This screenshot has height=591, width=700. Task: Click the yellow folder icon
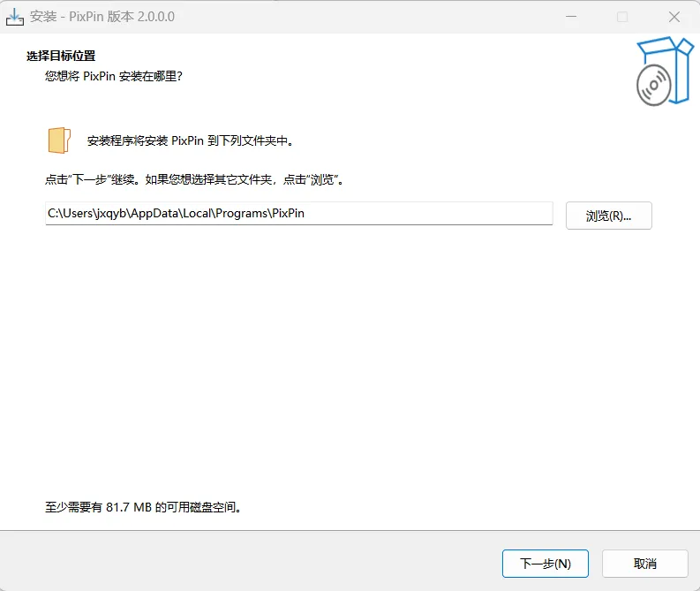59,140
